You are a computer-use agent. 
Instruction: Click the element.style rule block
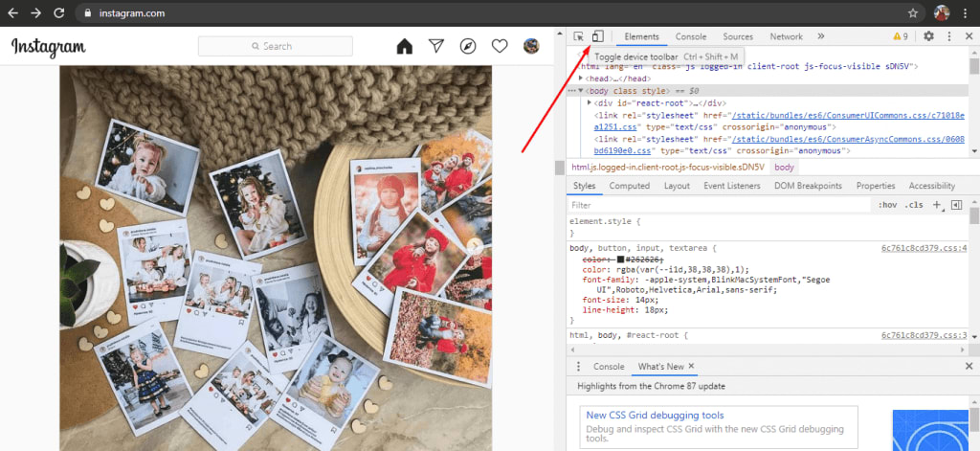pos(768,227)
